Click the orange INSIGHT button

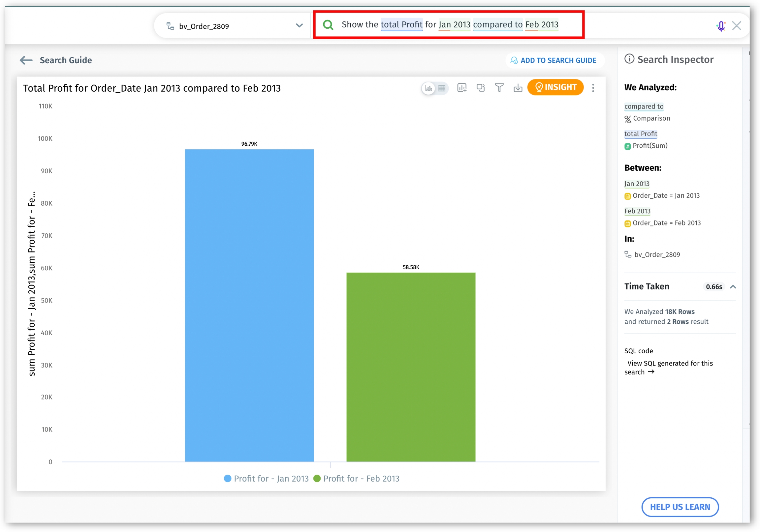[x=555, y=87]
